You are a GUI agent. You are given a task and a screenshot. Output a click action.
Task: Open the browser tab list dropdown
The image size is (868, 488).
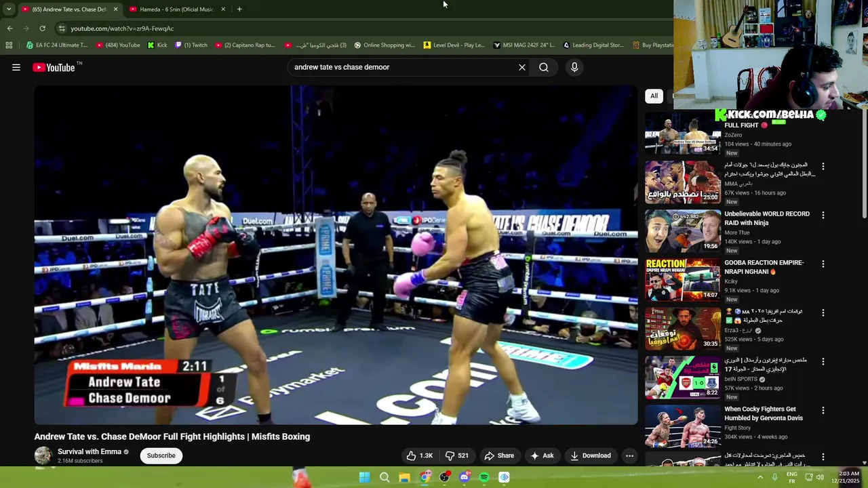(x=8, y=9)
